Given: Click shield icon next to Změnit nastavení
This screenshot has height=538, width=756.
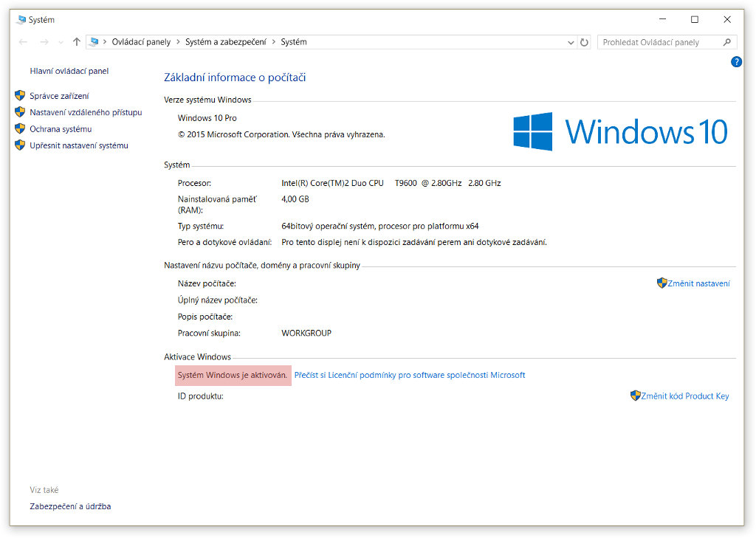Looking at the screenshot, I should click(662, 283).
